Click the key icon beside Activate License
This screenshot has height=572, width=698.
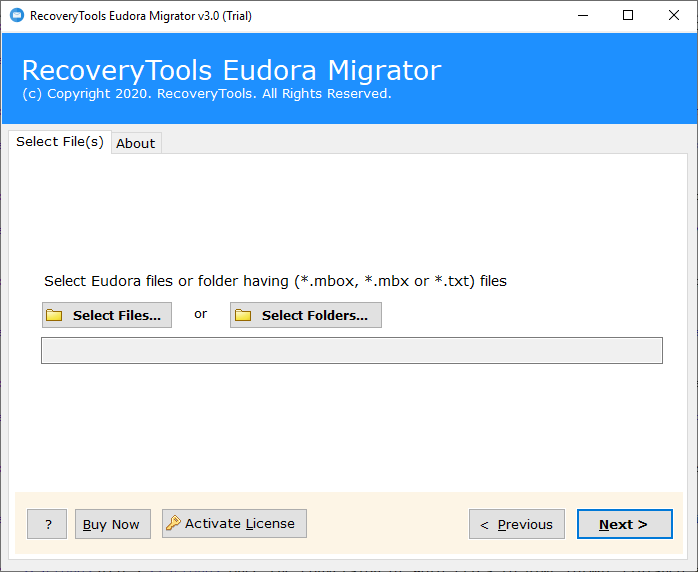coord(173,523)
